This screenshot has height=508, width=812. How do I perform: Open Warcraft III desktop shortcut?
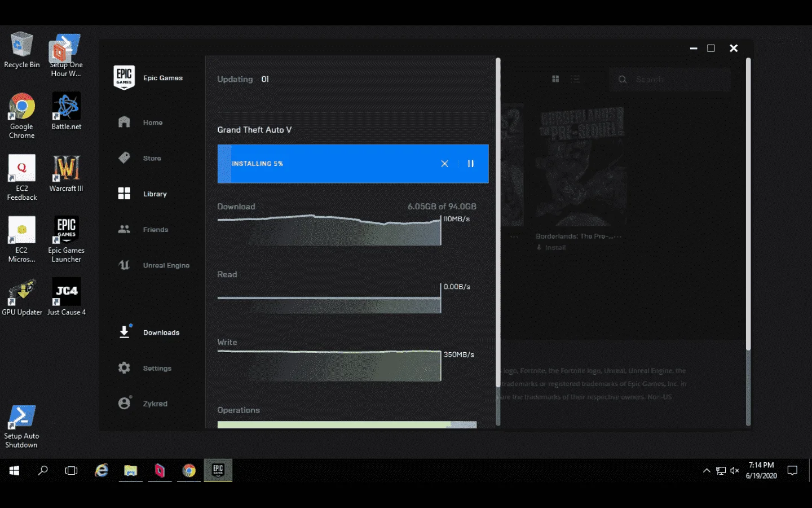coord(67,173)
